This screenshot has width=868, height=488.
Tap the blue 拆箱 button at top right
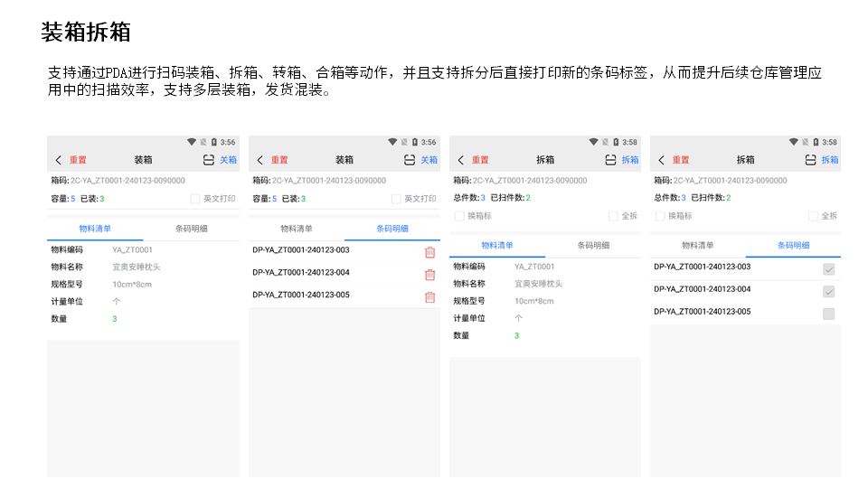tap(629, 160)
